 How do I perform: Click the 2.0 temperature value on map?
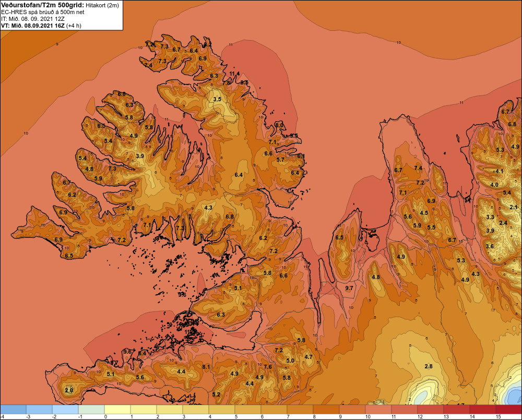[69, 390]
